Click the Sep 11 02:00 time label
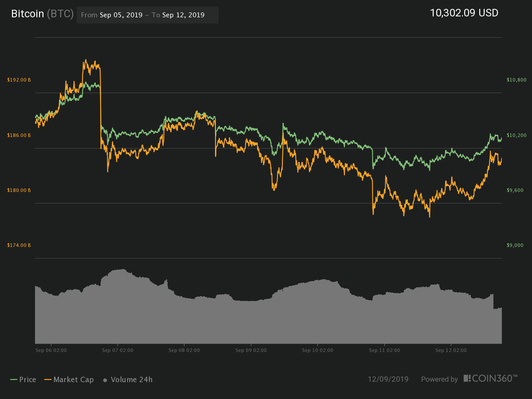Screen dimensions: 532x399 click(x=384, y=350)
